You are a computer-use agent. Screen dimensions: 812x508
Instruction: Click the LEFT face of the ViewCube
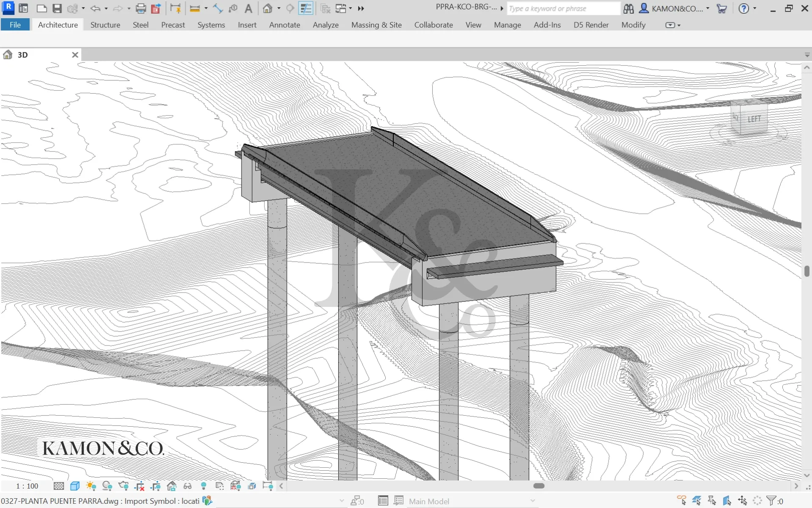point(754,119)
